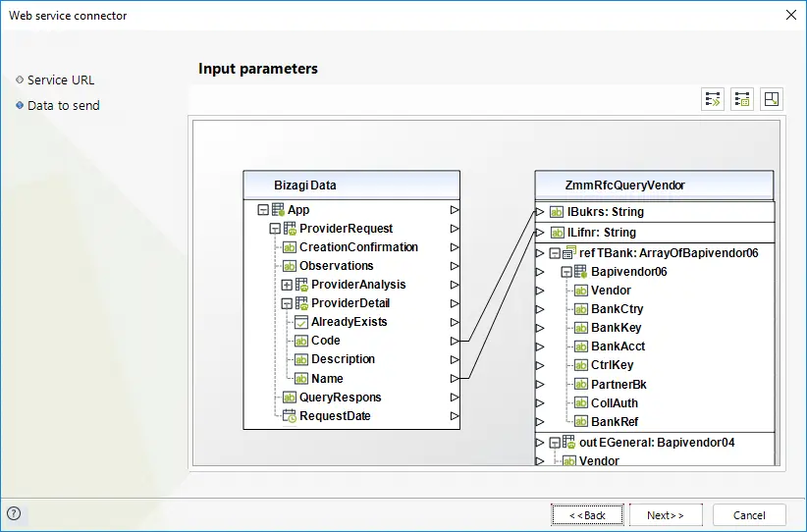Collapse the App root node
Screen dimensions: 807x532
point(263,210)
